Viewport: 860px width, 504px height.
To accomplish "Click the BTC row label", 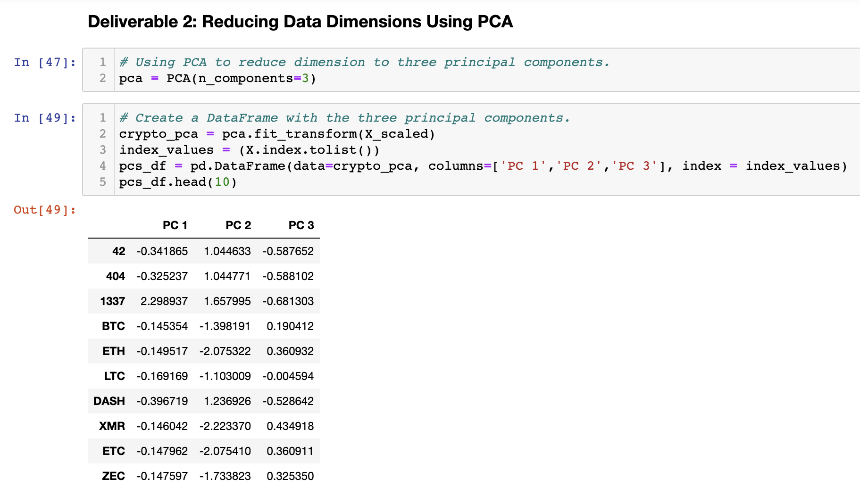I will (114, 326).
